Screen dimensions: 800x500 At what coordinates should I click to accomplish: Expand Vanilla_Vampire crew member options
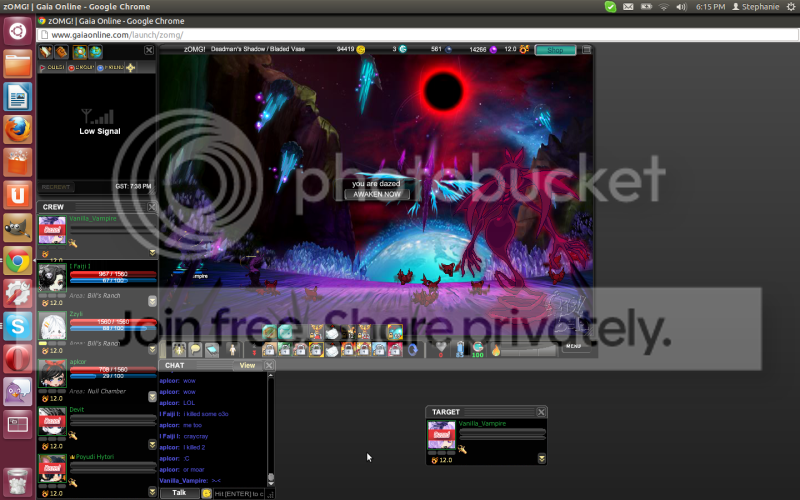(x=152, y=253)
